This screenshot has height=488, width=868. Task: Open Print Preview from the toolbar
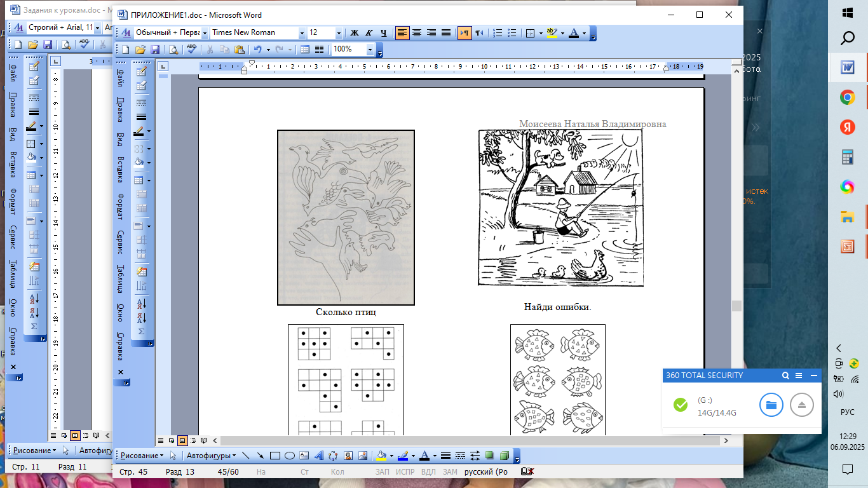pyautogui.click(x=173, y=50)
